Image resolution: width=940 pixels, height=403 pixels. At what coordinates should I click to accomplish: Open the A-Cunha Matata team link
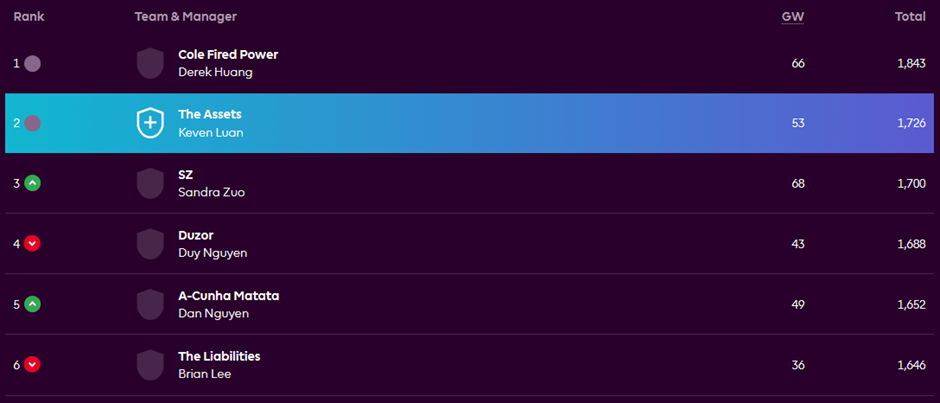point(228,296)
